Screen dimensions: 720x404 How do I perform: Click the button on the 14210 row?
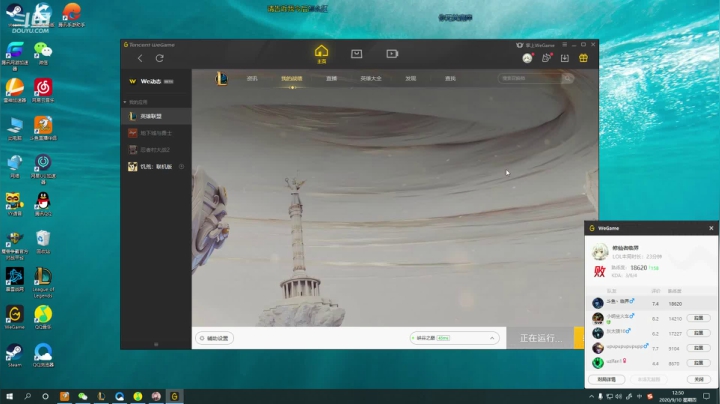point(698,318)
